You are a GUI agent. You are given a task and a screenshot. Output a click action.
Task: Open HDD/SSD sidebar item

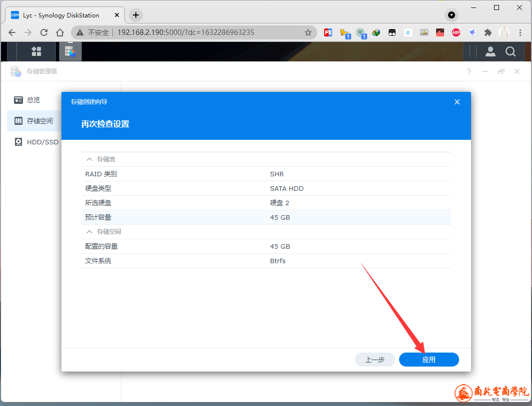click(36, 142)
